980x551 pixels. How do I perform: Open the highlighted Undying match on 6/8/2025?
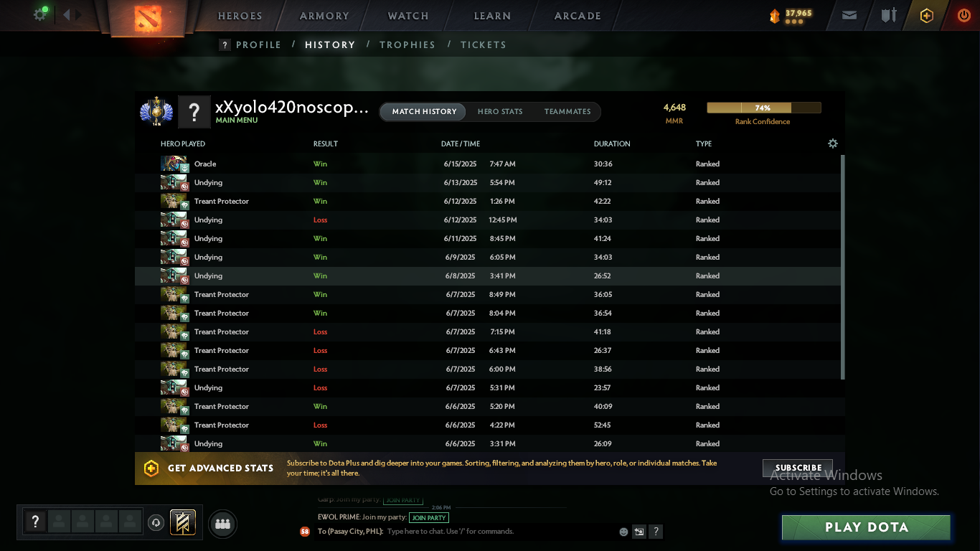[x=488, y=275]
